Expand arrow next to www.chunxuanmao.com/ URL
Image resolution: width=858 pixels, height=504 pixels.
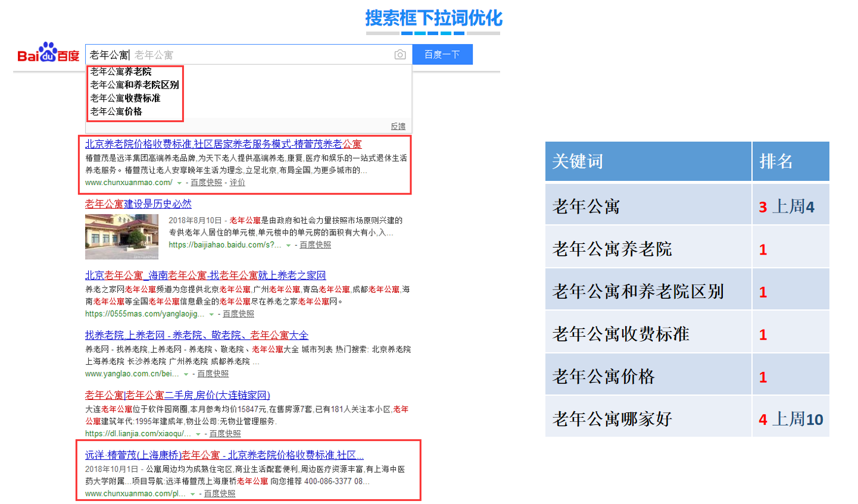click(179, 183)
